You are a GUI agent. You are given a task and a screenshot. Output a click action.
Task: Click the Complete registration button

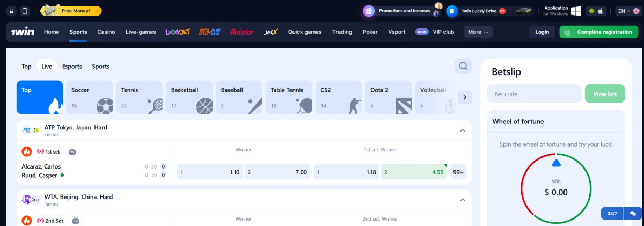(598, 32)
